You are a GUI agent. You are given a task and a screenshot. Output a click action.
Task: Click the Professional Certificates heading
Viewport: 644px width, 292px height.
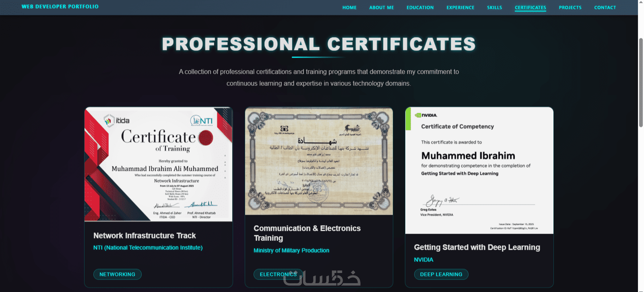coord(319,44)
